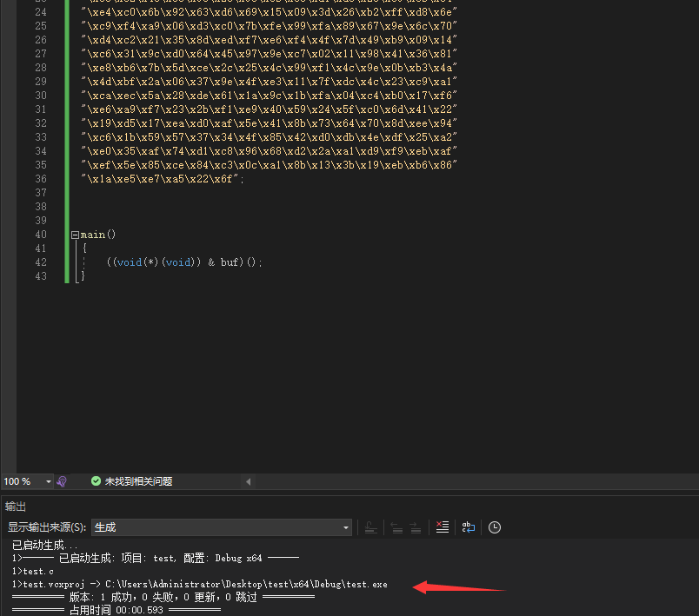Click the clock timestamp icon in output toolbar

tap(495, 527)
